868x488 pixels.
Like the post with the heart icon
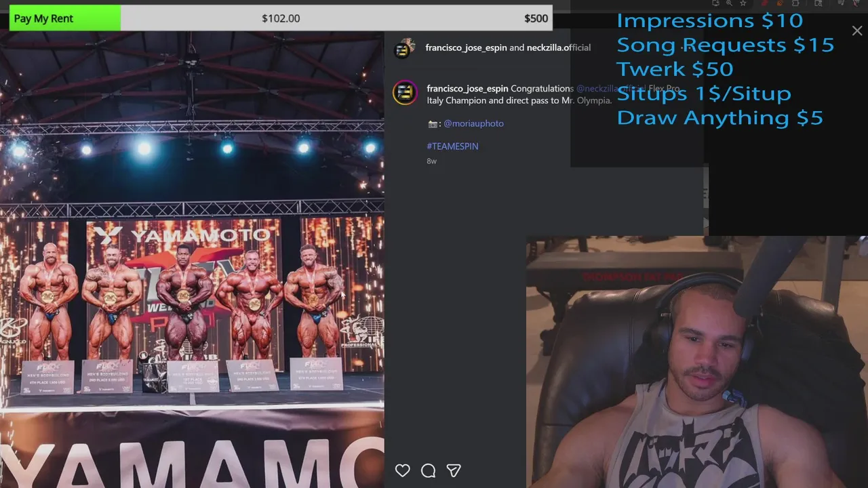403,470
